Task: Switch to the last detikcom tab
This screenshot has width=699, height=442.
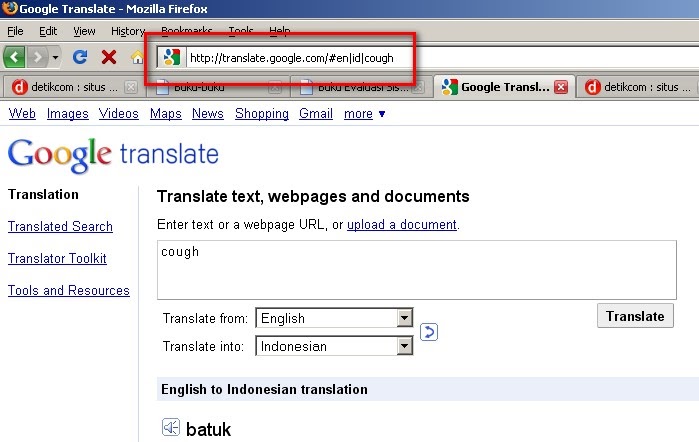Action: click(x=638, y=87)
